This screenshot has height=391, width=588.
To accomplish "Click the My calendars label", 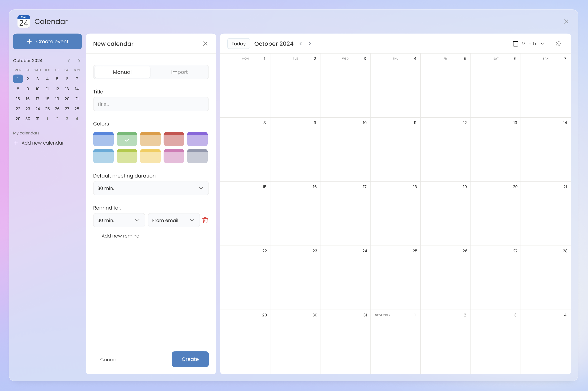I will click(x=26, y=133).
